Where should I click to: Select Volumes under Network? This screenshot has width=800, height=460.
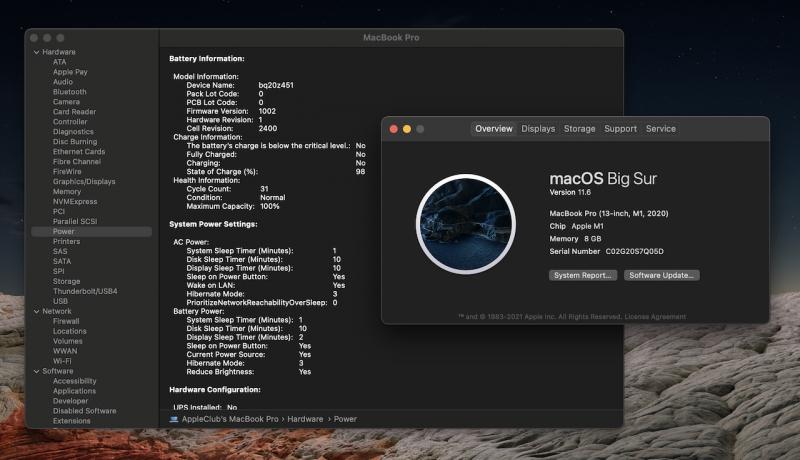point(67,341)
